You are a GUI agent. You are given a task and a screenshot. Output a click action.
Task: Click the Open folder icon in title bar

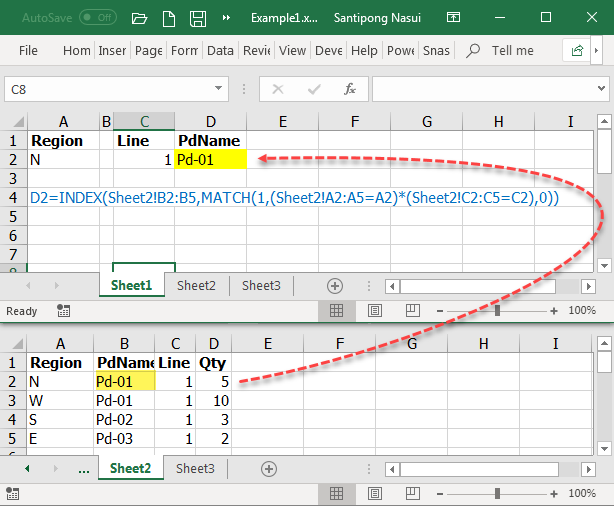[x=139, y=18]
